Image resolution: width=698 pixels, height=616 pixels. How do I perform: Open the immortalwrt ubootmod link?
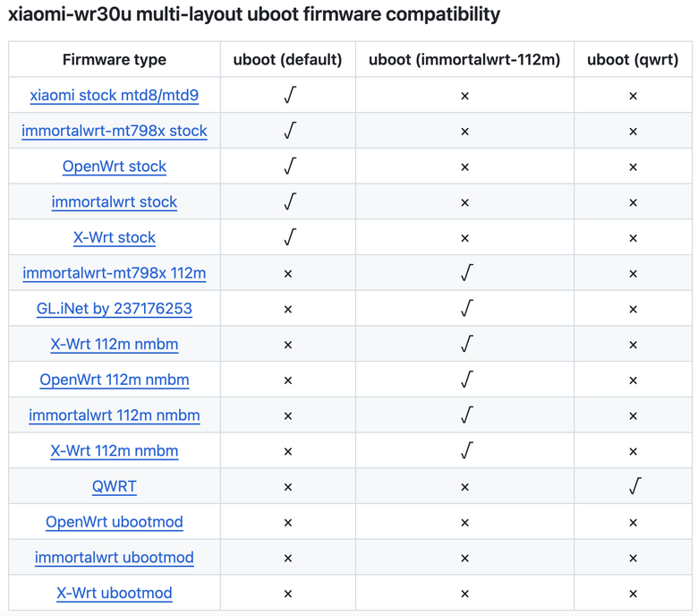114,557
